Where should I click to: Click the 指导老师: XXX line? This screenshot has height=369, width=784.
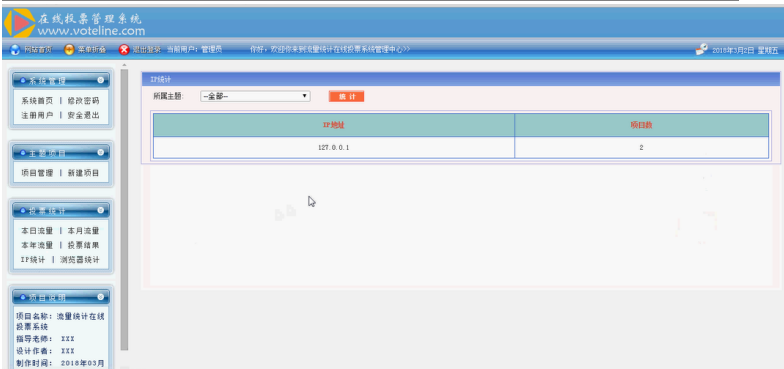[x=46, y=339]
